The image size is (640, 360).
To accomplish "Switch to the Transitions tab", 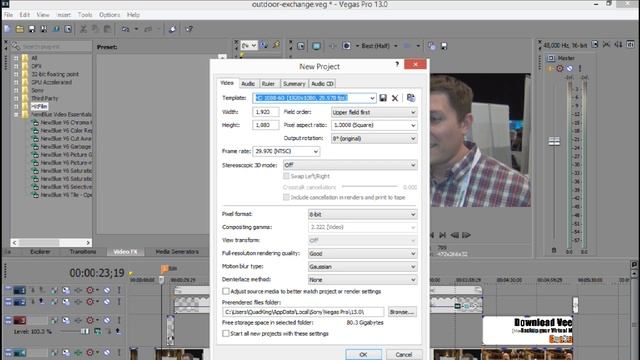I will tap(82, 252).
